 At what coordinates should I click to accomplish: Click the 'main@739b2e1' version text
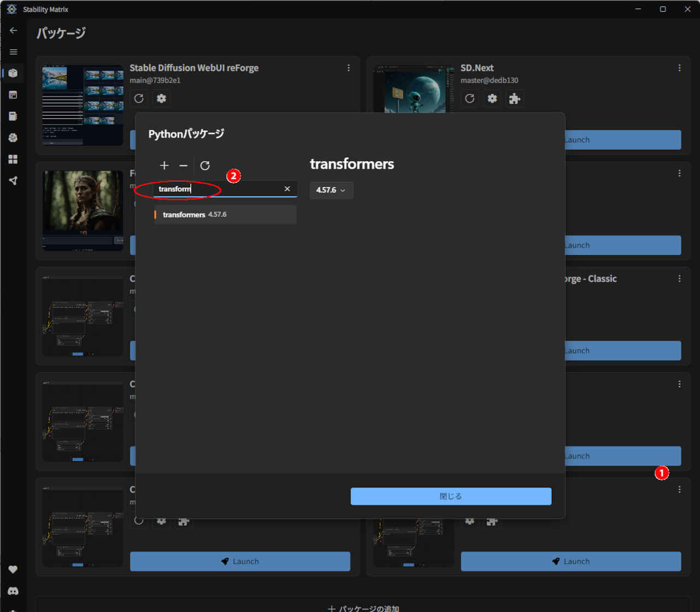click(x=155, y=80)
